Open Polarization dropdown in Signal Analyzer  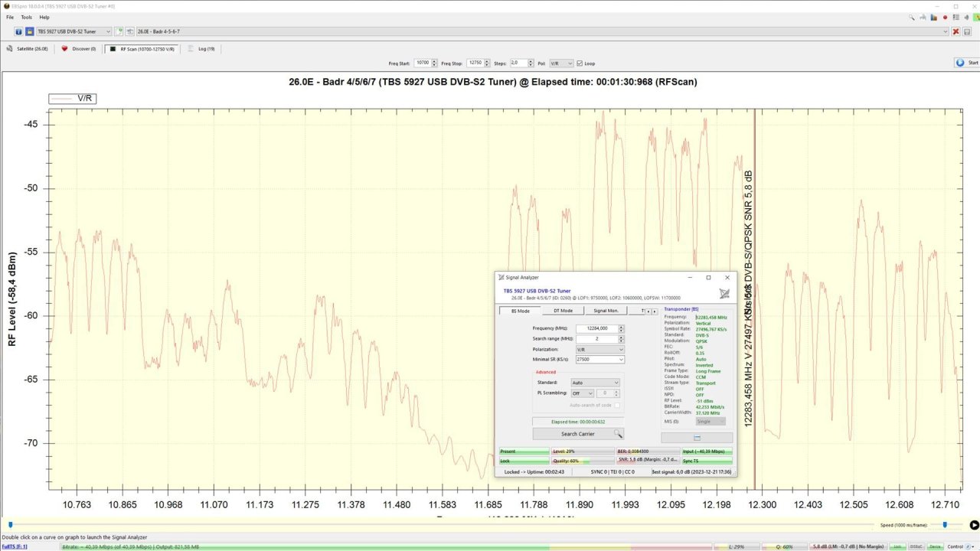click(x=599, y=349)
